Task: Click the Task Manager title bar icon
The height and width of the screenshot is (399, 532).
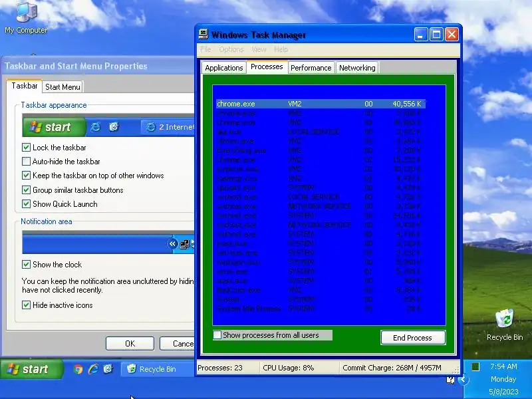Action: pyautogui.click(x=203, y=35)
